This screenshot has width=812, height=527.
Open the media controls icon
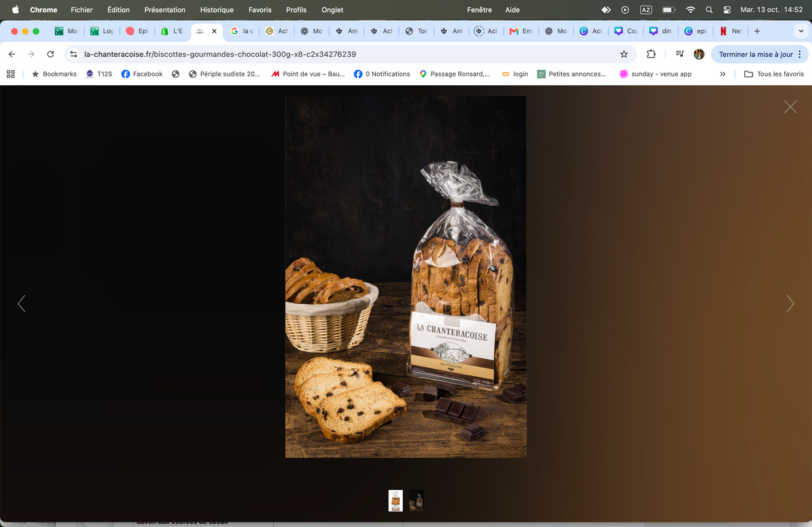(x=679, y=54)
